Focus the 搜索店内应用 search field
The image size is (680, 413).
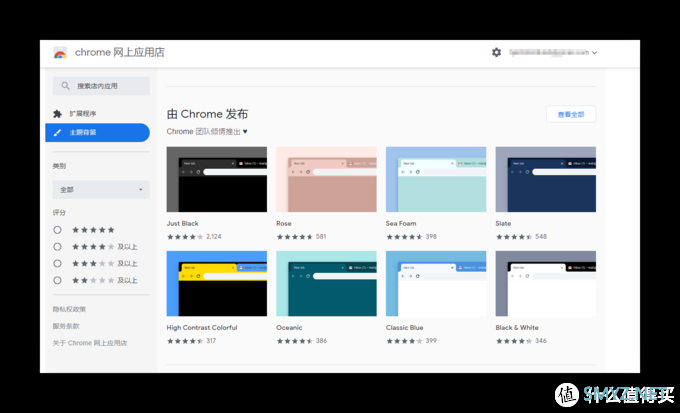pos(101,86)
